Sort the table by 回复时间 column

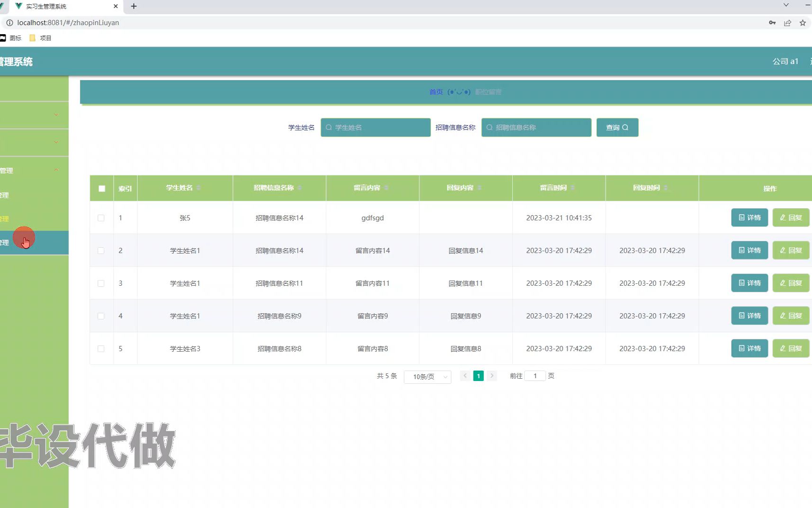pyautogui.click(x=666, y=188)
